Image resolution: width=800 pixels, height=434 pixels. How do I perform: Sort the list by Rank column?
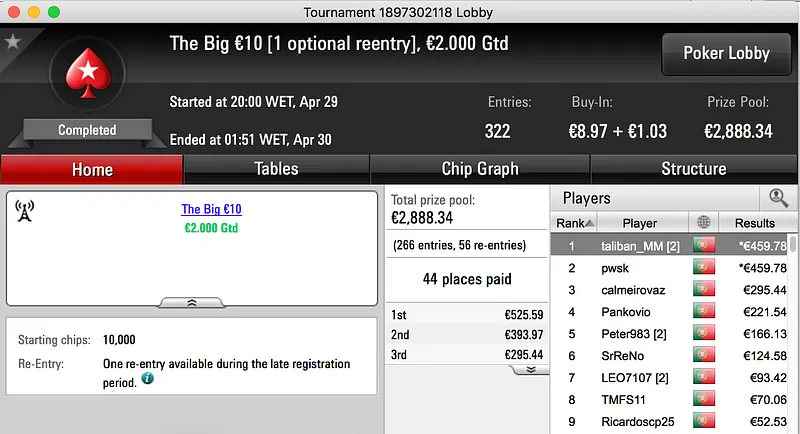point(575,223)
